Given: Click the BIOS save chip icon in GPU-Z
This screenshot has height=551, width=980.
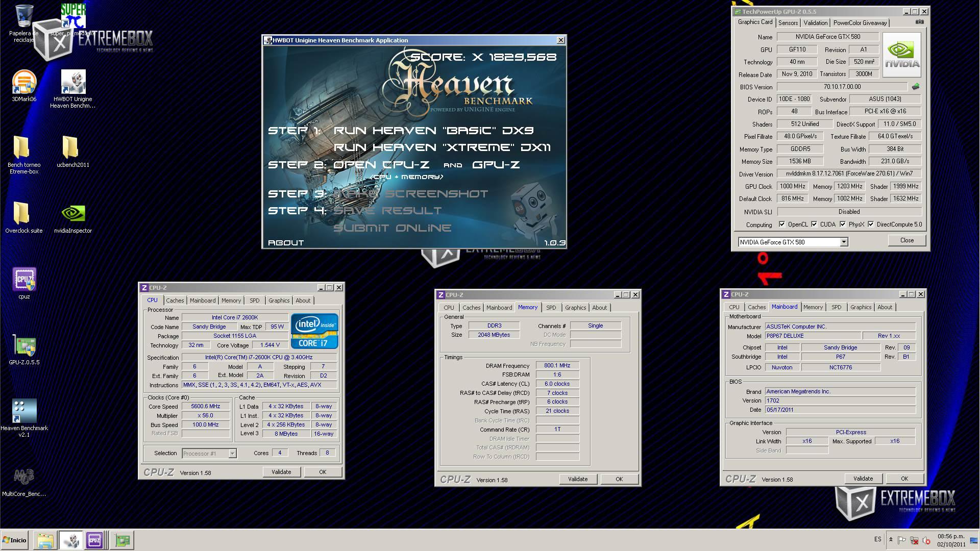Looking at the screenshot, I should click(916, 87).
